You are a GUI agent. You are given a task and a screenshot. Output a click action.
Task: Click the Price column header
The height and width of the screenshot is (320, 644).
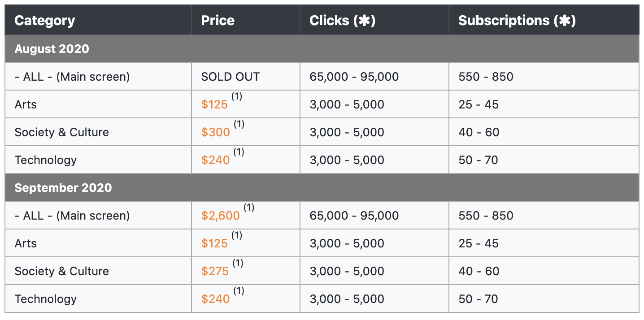pos(218,21)
